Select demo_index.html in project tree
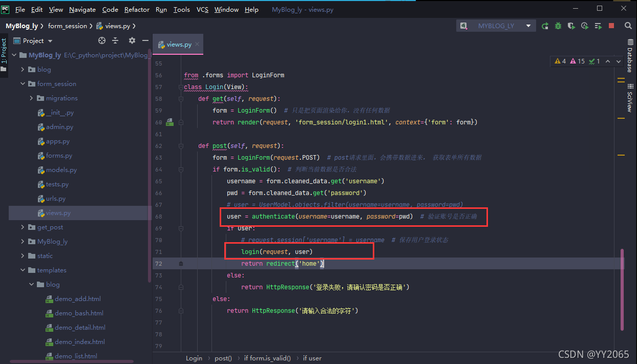Viewport: 637px width, 364px height. 79,341
